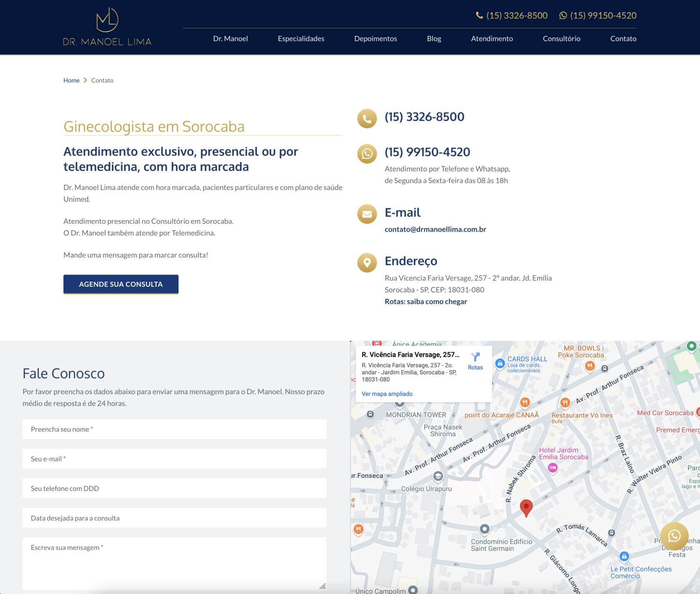Click the gold phone circle icon
This screenshot has width=700, height=594.
point(367,118)
